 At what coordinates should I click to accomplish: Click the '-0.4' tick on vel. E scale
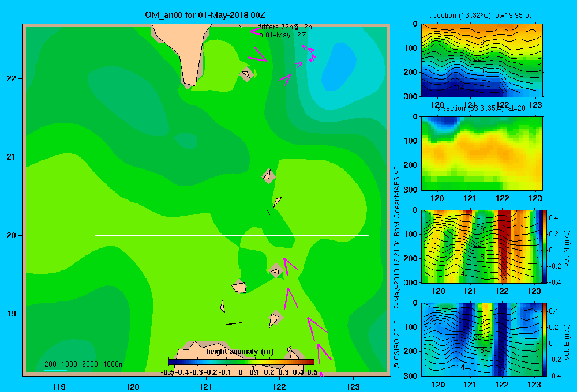[x=554, y=375]
